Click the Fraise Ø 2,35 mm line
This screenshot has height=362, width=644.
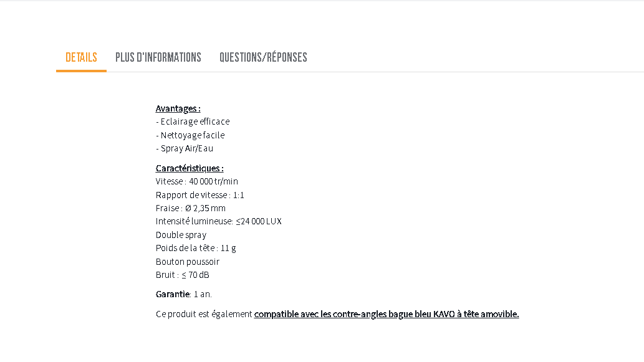tap(191, 208)
